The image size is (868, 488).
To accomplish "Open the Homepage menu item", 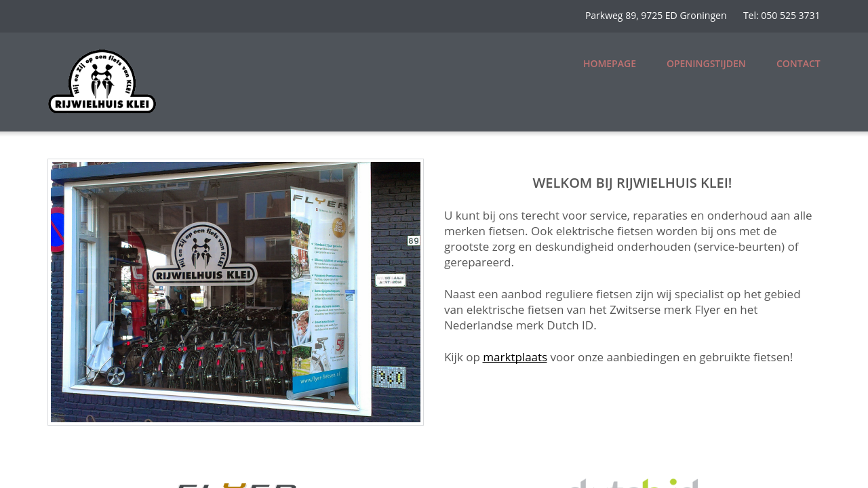I will pos(609,64).
